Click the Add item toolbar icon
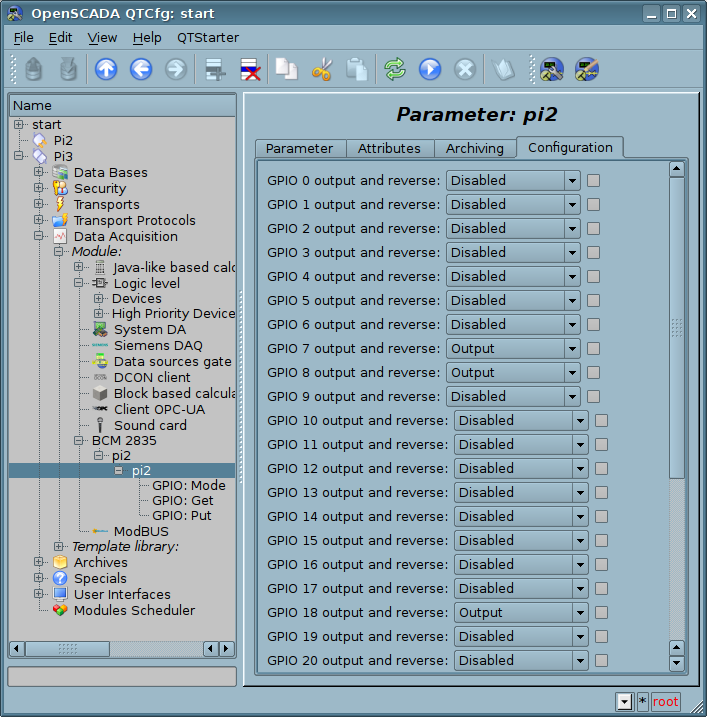 pos(214,69)
